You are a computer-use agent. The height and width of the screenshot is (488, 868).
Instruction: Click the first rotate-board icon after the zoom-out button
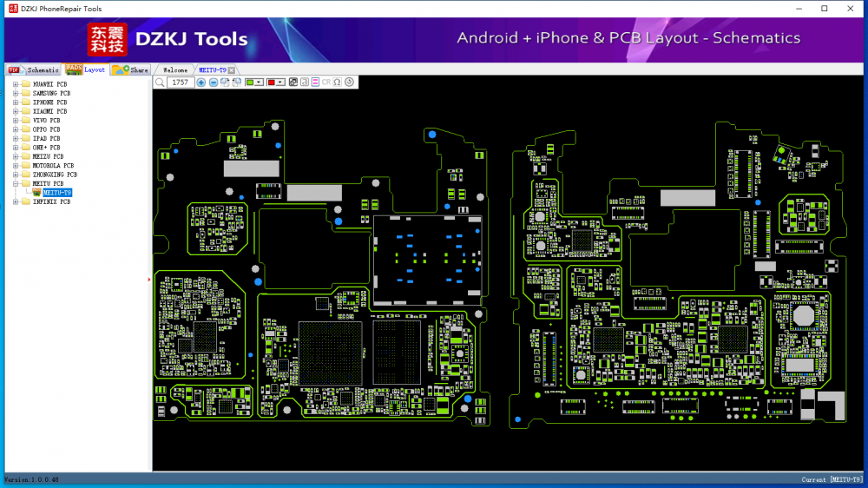coord(225,82)
